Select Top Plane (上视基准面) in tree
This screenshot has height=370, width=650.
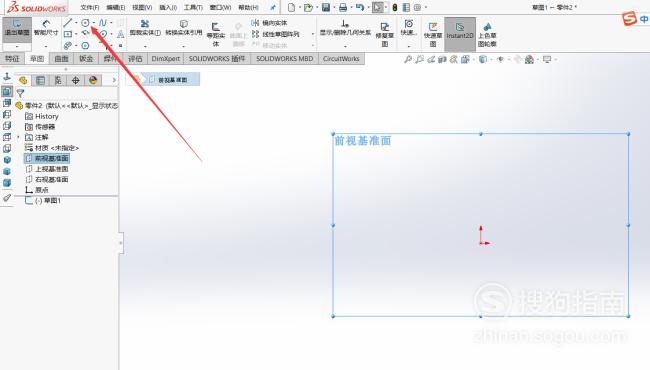(47, 169)
